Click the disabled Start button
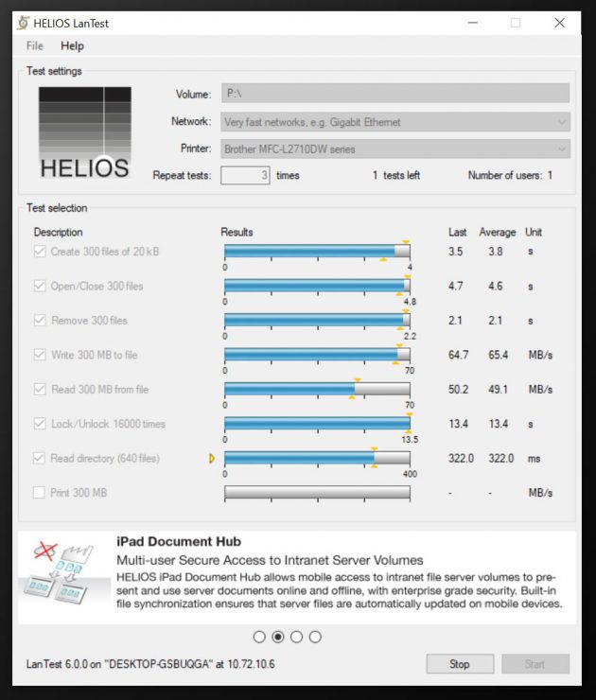Image resolution: width=596 pixels, height=700 pixels. (535, 664)
